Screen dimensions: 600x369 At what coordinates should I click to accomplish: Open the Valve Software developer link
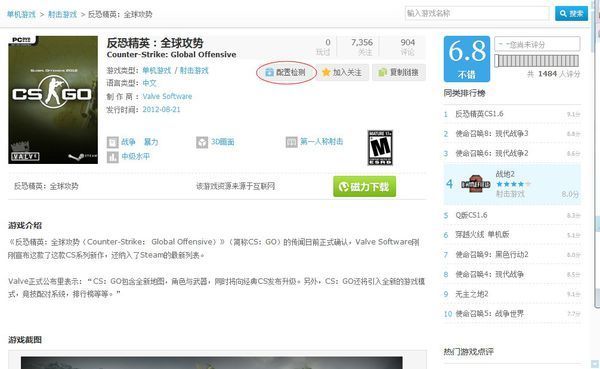(167, 96)
